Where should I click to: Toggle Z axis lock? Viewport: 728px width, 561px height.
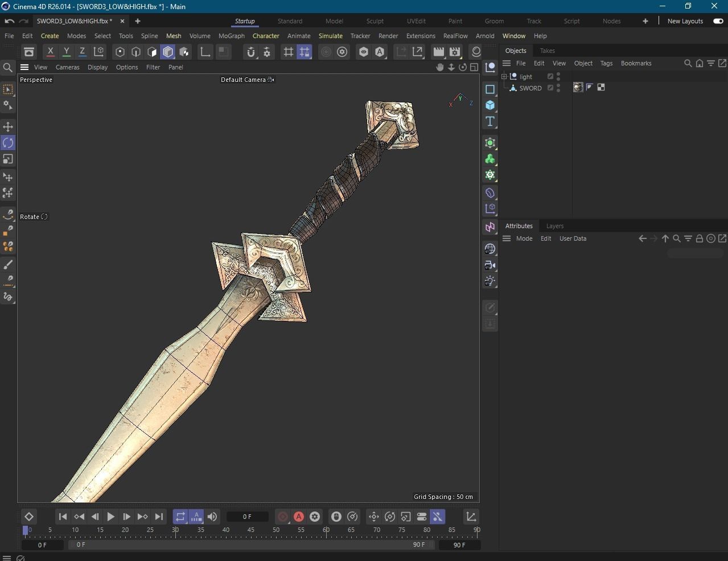(82, 52)
